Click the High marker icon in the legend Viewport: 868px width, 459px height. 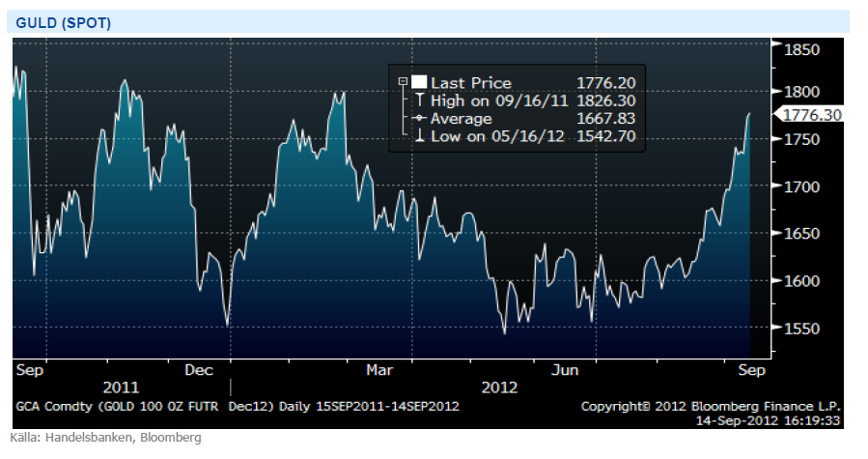click(419, 100)
